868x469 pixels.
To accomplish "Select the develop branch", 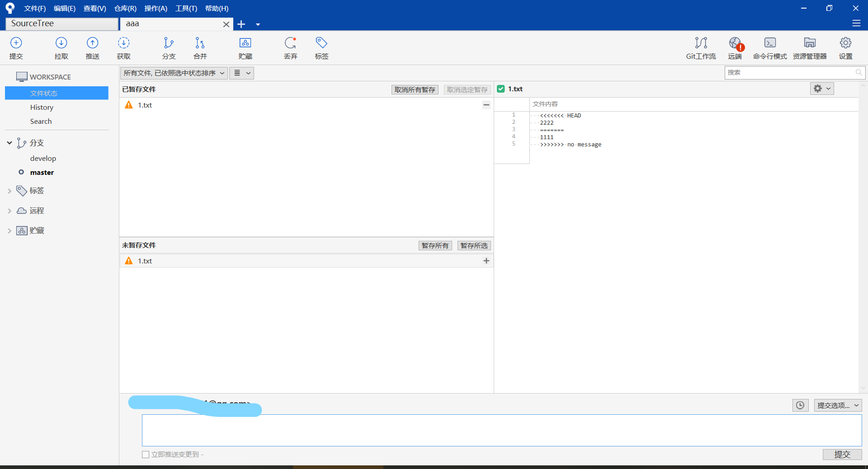I will (43, 159).
